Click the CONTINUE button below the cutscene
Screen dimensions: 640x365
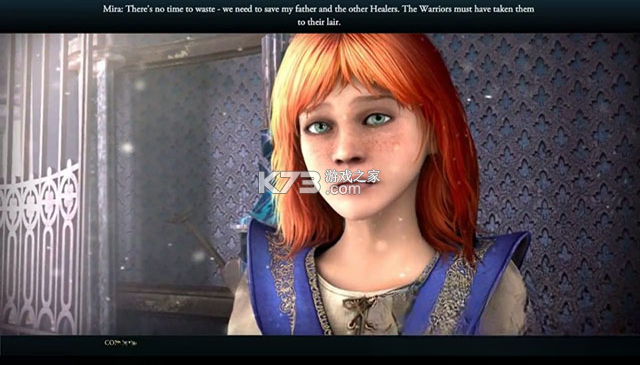point(120,343)
